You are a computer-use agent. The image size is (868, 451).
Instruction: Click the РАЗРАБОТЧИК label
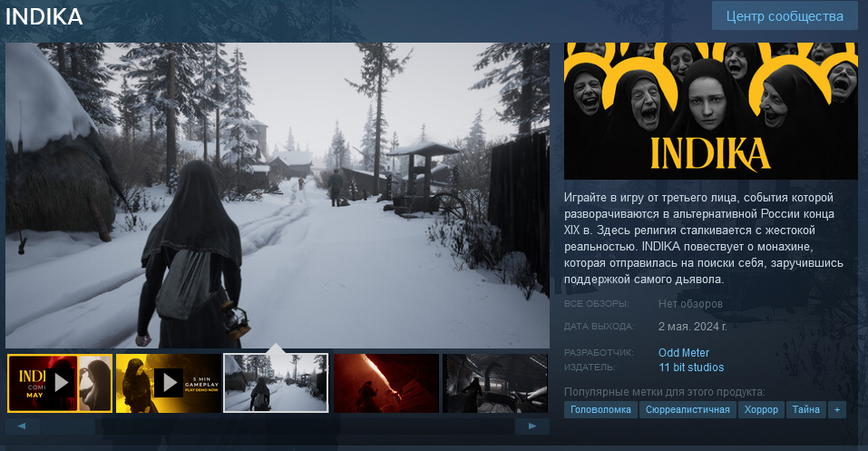599,352
